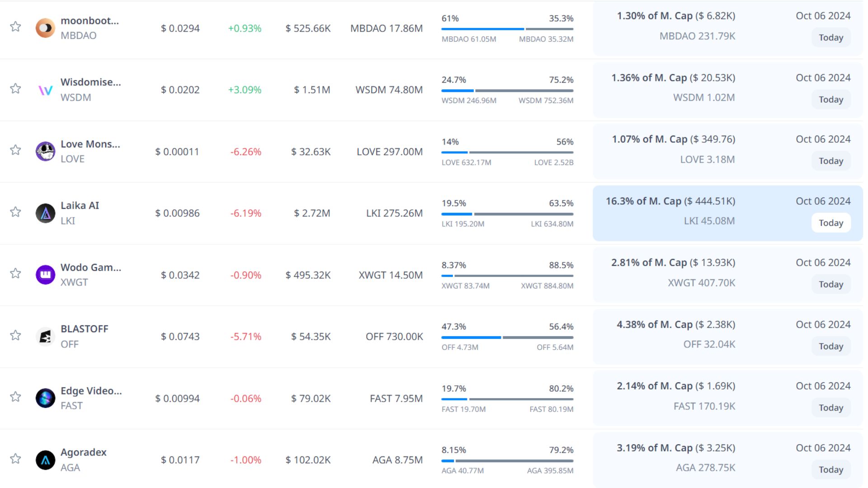Open the Wodo Gam... token name link
Screen dimensions: 868x488
[91, 267]
